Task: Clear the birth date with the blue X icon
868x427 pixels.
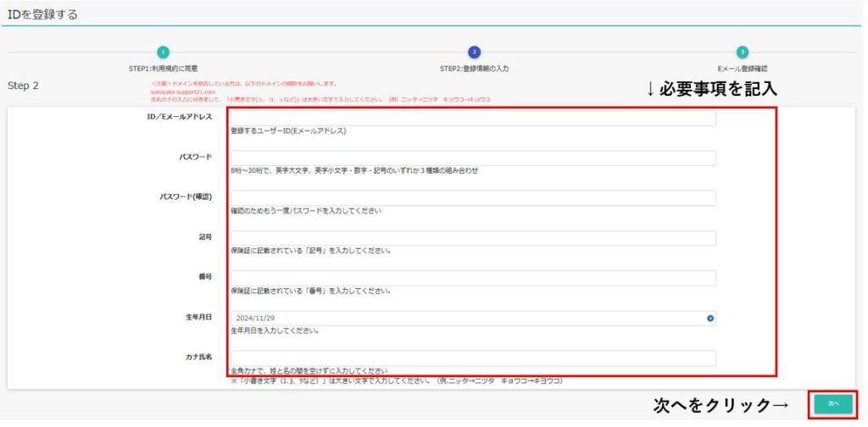Action: pos(710,318)
